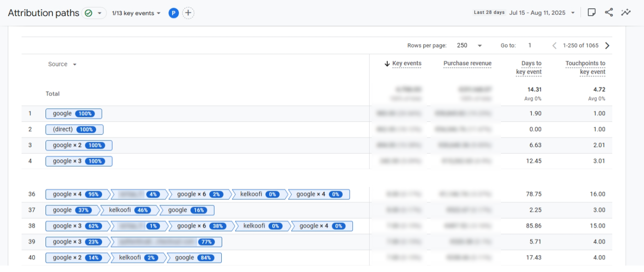Open Analytics Insights sparkle icon
Viewport: 644px width, 272px height.
coord(626,12)
